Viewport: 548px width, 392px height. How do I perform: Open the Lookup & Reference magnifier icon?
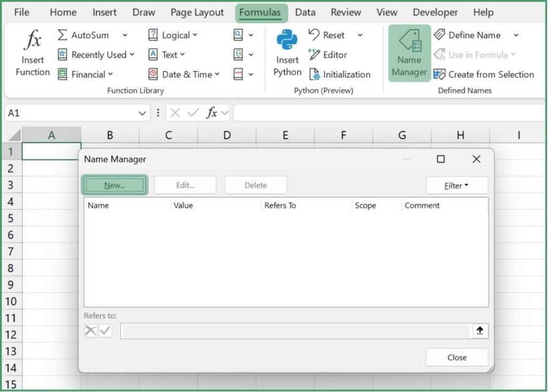click(x=238, y=35)
